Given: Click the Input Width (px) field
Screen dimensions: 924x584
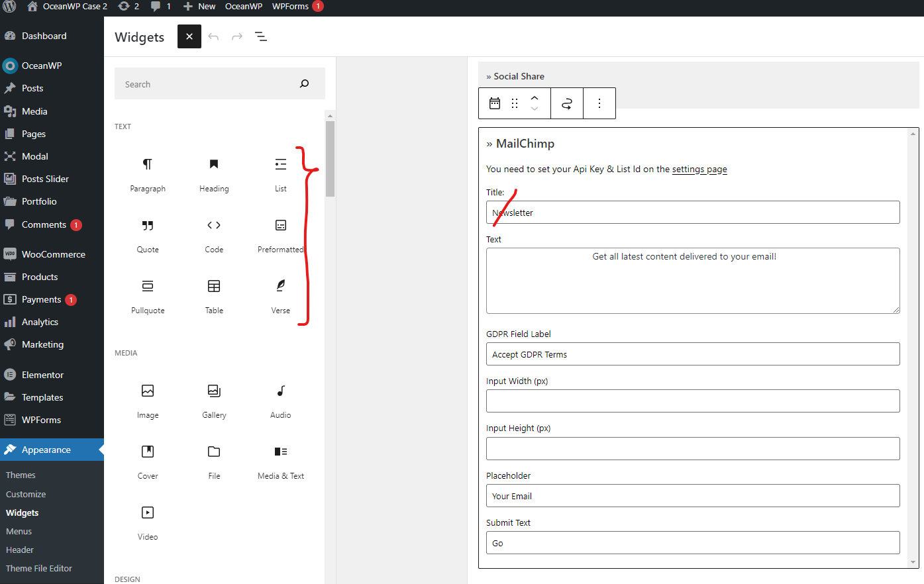Looking at the screenshot, I should coord(693,401).
